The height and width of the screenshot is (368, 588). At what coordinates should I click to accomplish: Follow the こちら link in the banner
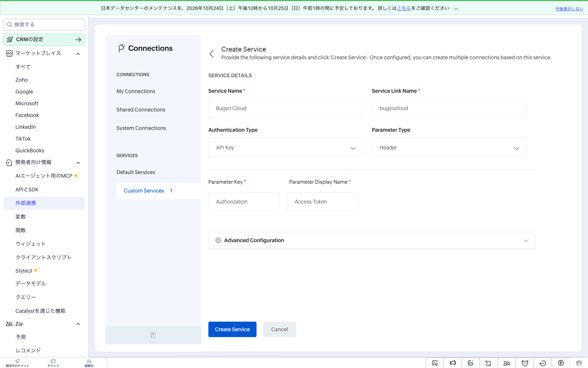(404, 8)
